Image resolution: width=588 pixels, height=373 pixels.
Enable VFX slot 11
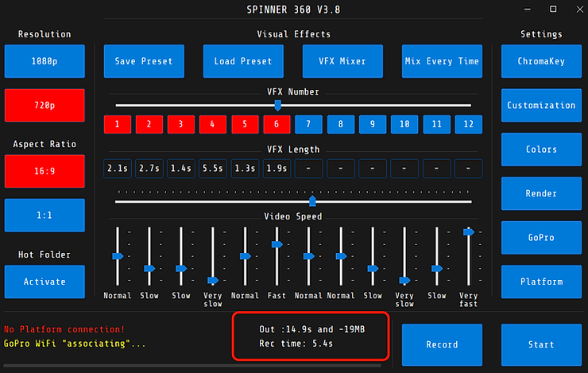pyautogui.click(x=437, y=124)
